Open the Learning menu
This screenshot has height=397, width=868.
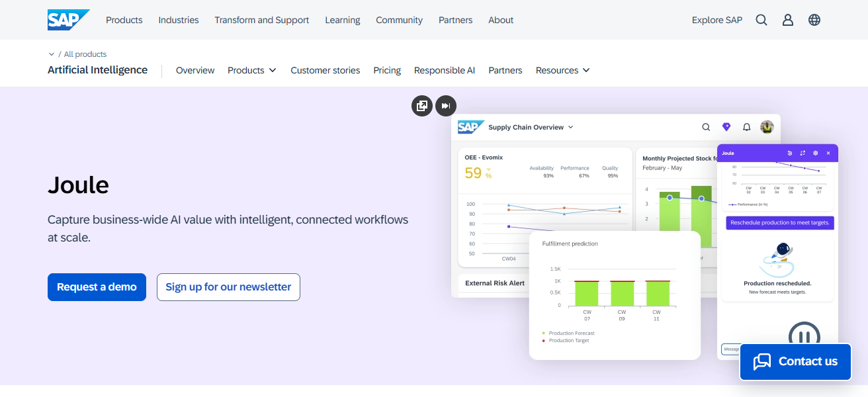click(343, 20)
